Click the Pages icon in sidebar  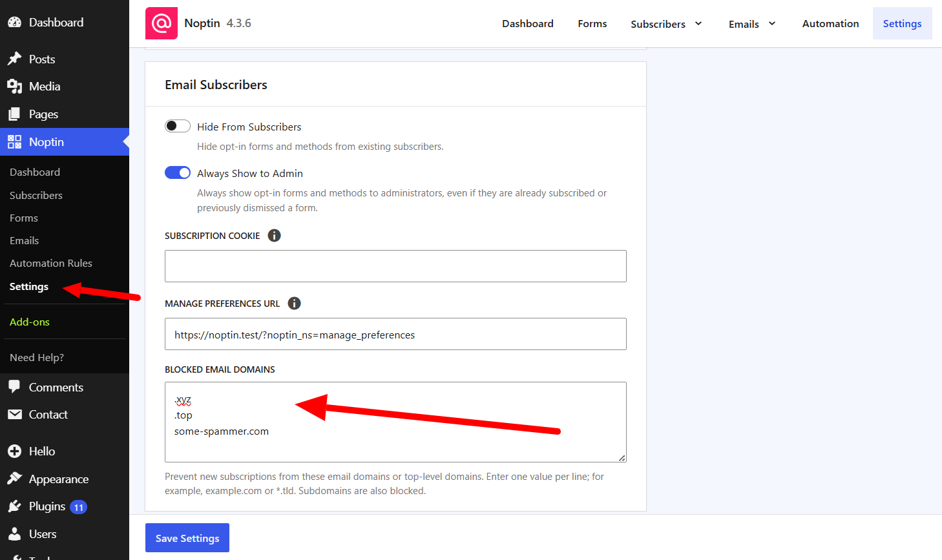point(14,114)
